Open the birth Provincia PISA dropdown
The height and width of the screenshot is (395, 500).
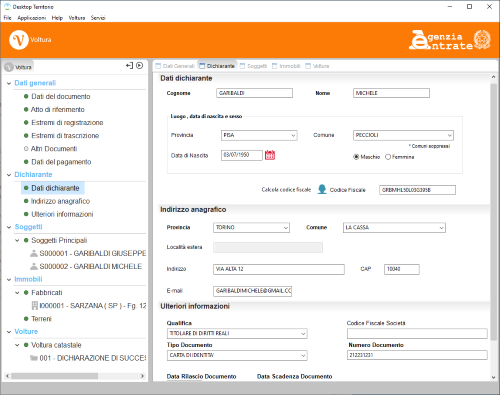click(259, 135)
